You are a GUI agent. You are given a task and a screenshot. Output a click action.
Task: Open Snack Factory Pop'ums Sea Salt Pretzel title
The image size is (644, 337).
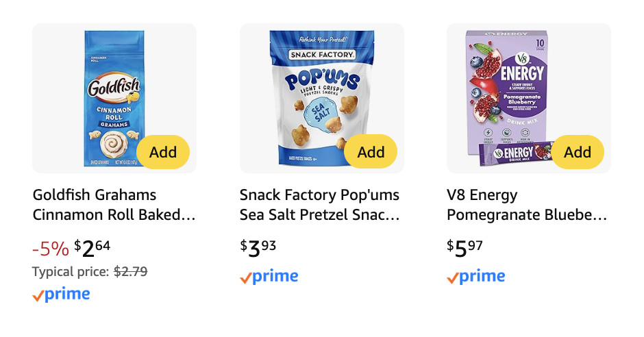click(x=319, y=205)
